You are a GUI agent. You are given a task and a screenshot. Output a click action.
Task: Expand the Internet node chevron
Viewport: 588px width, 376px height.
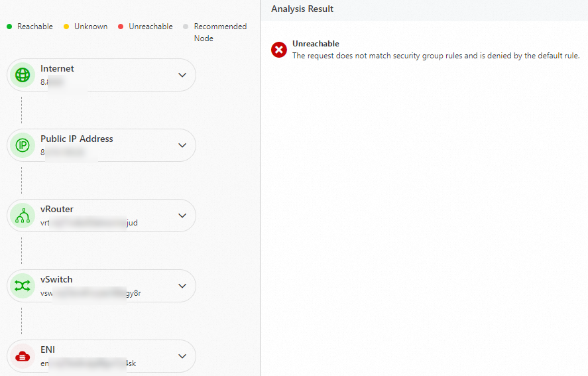click(x=182, y=75)
